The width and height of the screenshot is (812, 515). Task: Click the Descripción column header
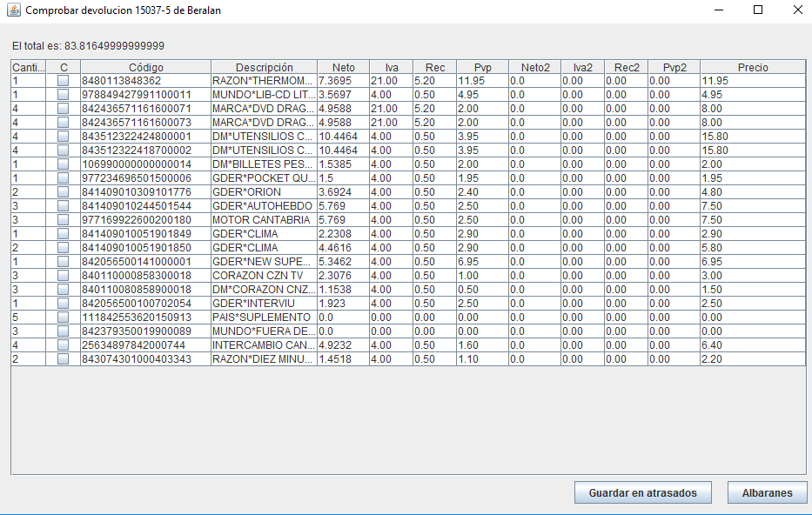tap(264, 67)
